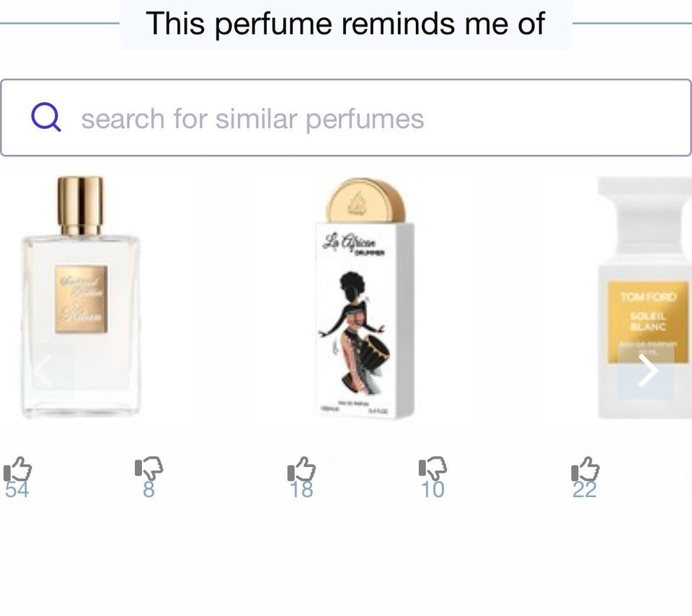Open the Kilian perfume bottle thumbnail
This screenshot has height=616, width=692.
tap(80, 297)
